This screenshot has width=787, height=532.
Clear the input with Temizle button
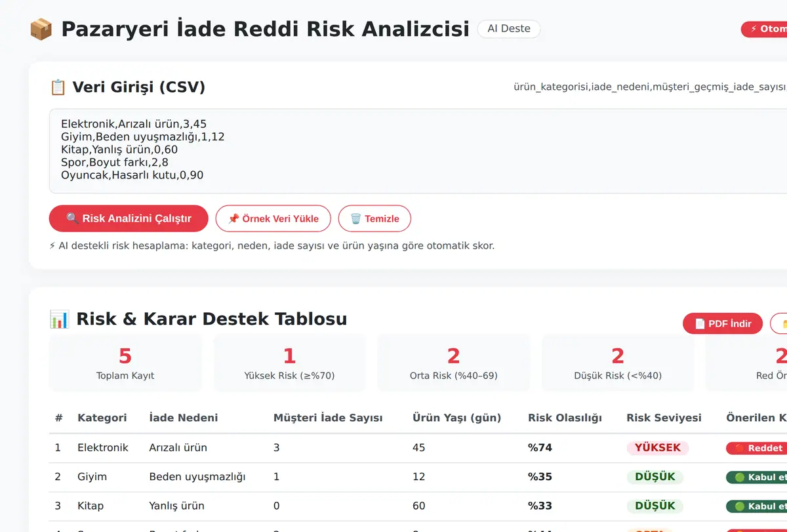374,218
